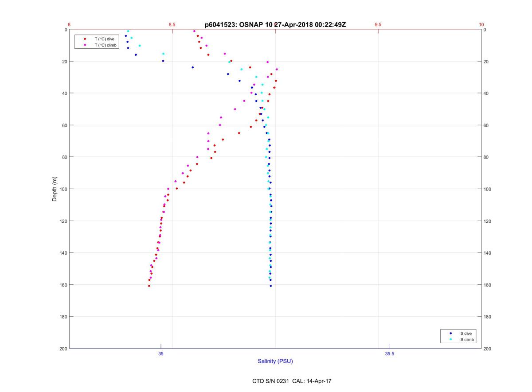
Task: Click the deepest blue S dive point at 160 m
Action: point(271,286)
